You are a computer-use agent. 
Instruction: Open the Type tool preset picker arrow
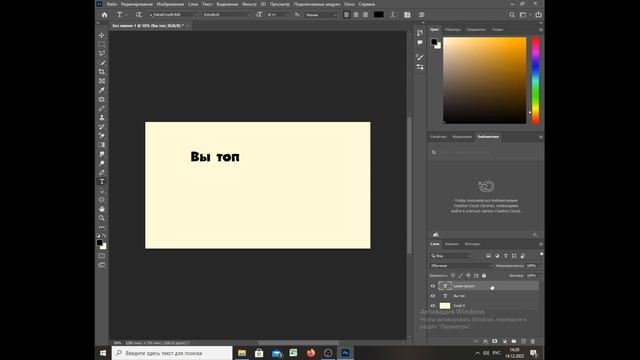click(127, 15)
